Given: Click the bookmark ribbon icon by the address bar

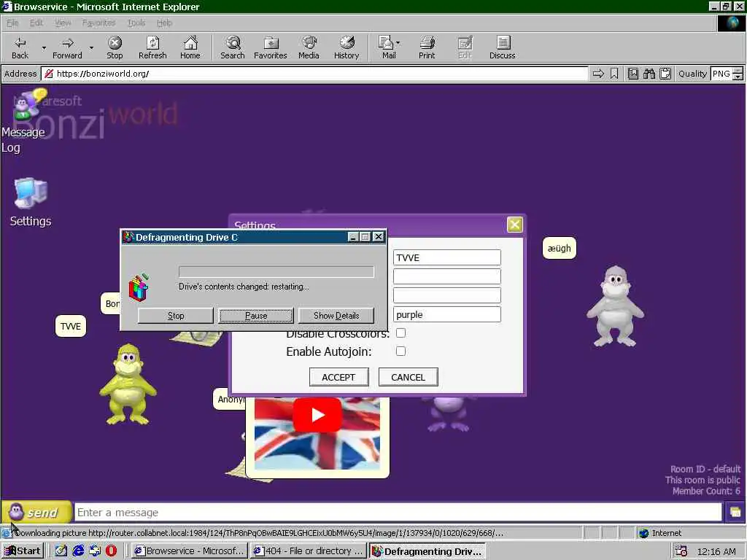Looking at the screenshot, I should point(614,74).
